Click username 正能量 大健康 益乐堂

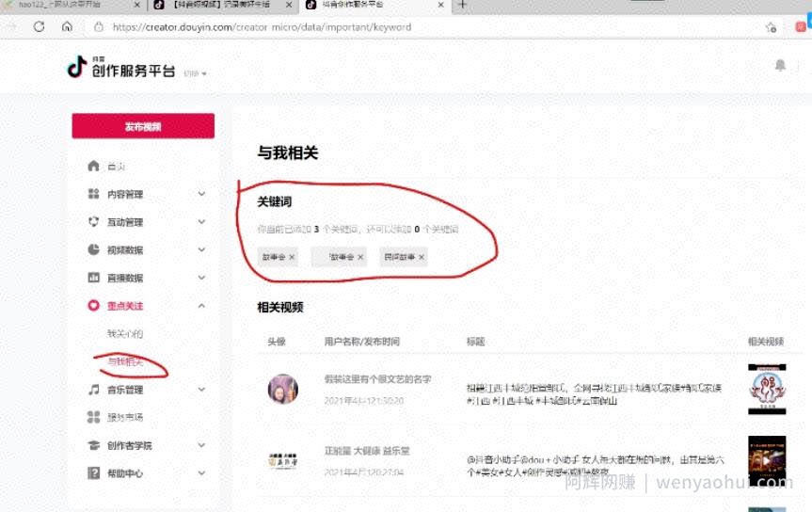pos(367,451)
